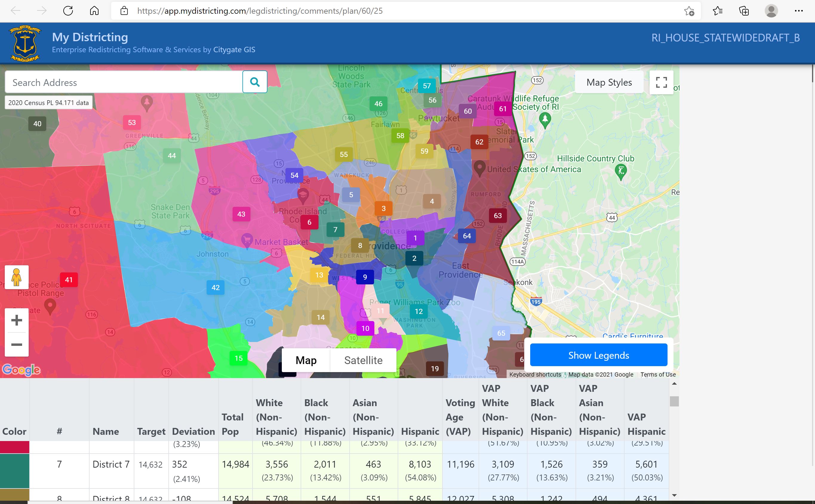815x504 pixels.
Task: Open the browser profile account menu
Action: coord(771,11)
